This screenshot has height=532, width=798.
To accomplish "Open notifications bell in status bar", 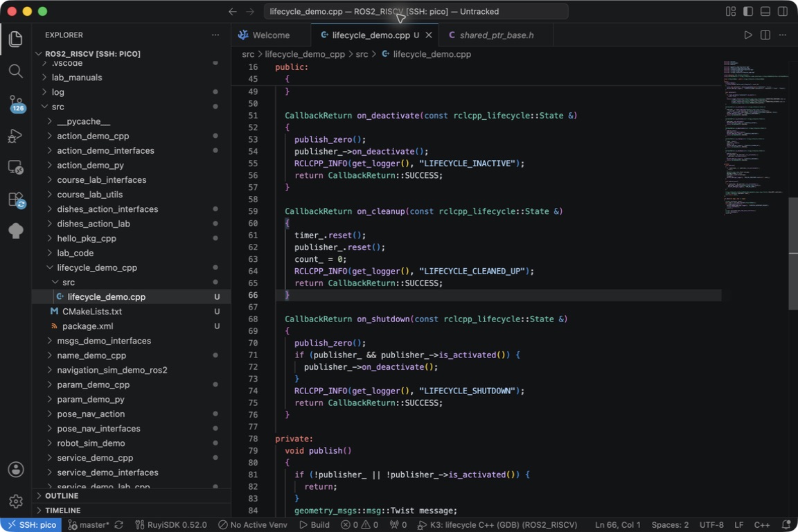I will [x=786, y=525].
